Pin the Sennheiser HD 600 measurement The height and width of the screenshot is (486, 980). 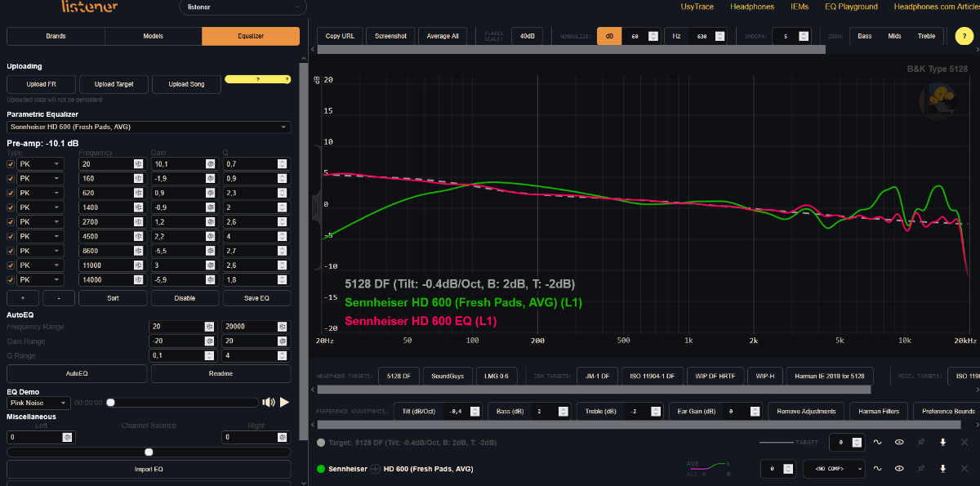[921, 469]
